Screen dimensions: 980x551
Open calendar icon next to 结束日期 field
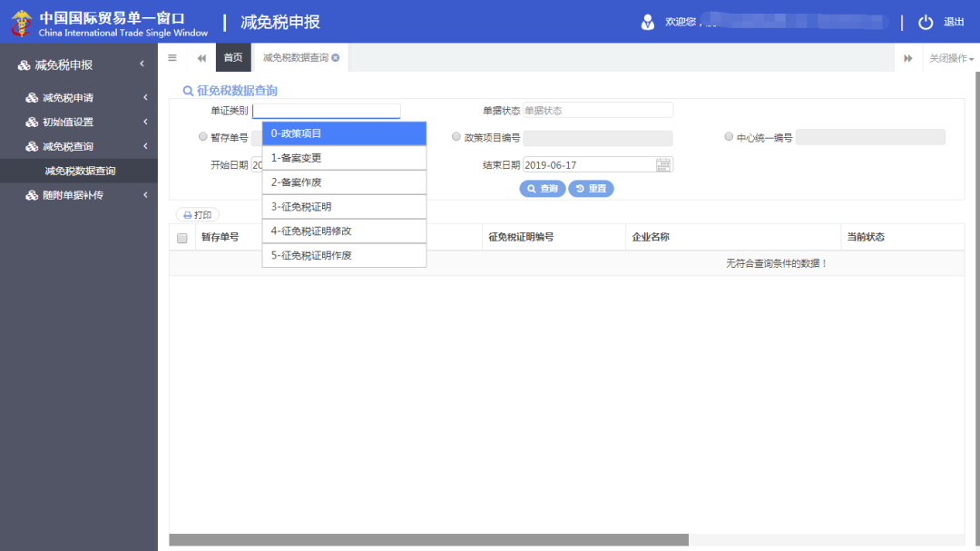[661, 164]
